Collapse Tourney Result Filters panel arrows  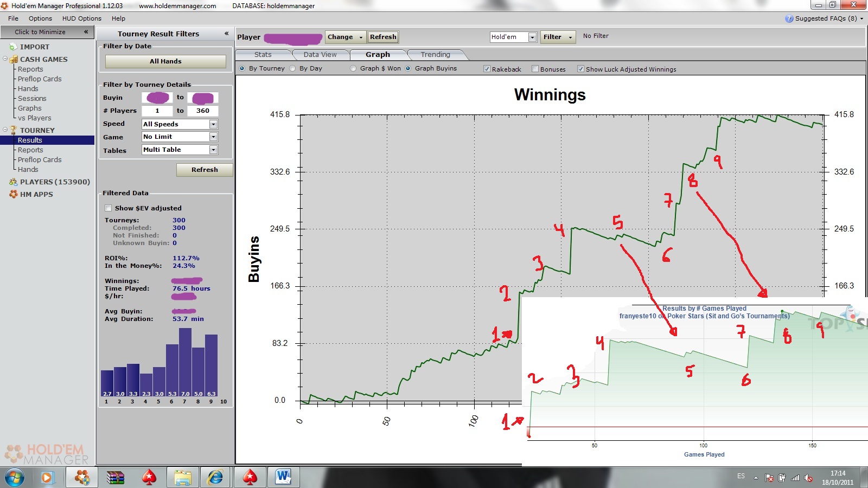pyautogui.click(x=226, y=34)
